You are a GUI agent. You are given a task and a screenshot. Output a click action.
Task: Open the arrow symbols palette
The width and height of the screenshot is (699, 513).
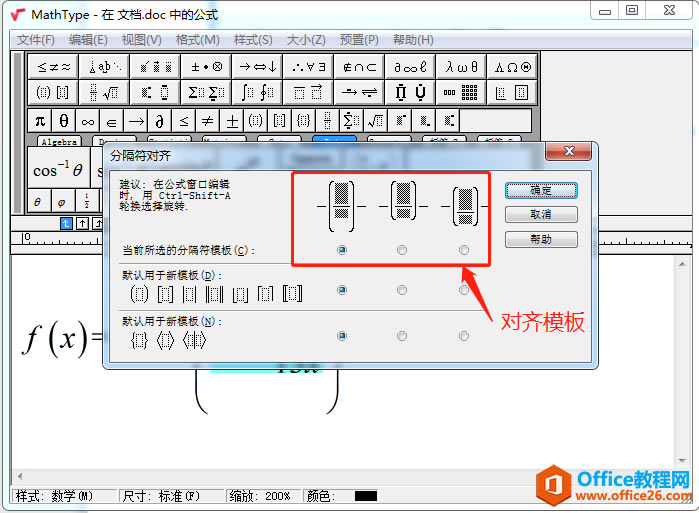point(257,67)
